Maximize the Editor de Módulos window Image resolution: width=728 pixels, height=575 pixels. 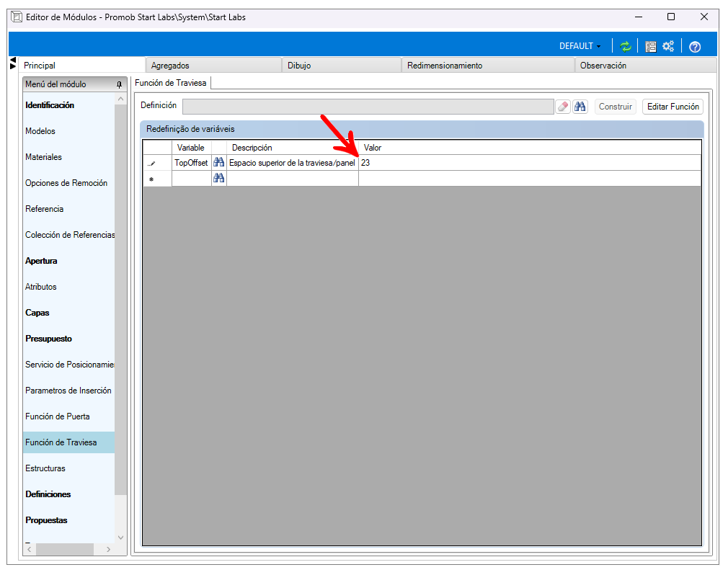[x=671, y=17]
